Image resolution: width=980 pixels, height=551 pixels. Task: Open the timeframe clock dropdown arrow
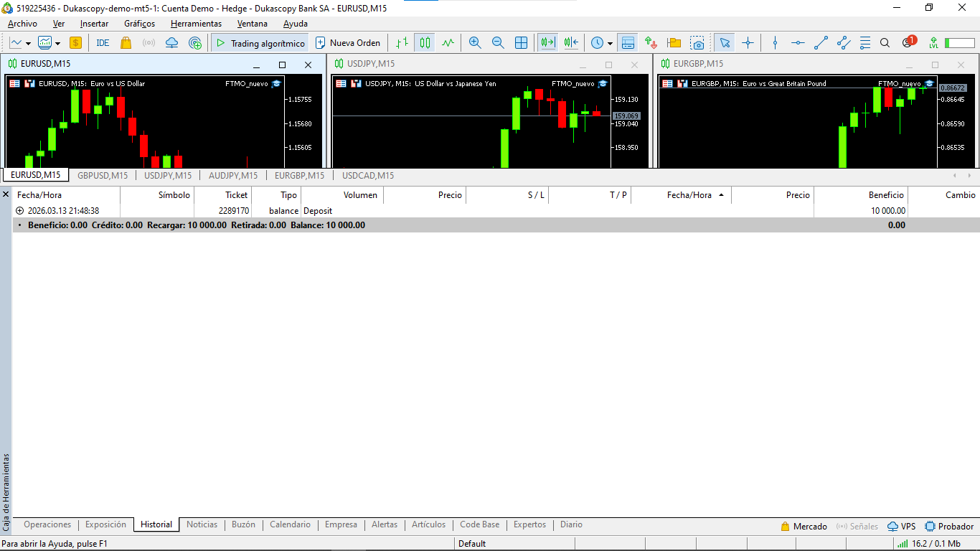tap(610, 43)
